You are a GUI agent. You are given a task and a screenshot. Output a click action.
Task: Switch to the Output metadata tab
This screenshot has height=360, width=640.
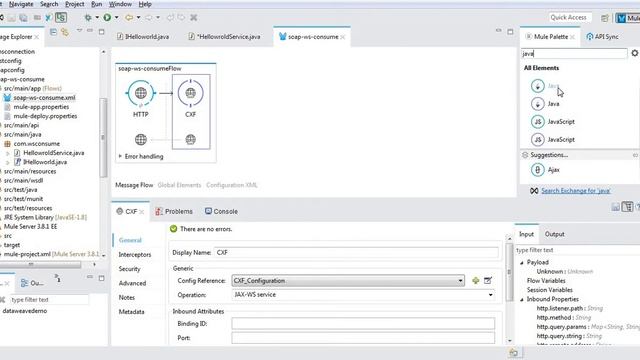tap(554, 234)
